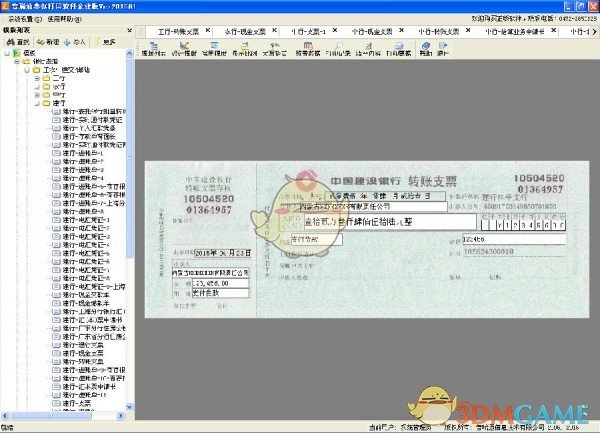Viewport: 600px width, 433px height.
Task: Select tree item 建行-支票
Action: click(77, 403)
